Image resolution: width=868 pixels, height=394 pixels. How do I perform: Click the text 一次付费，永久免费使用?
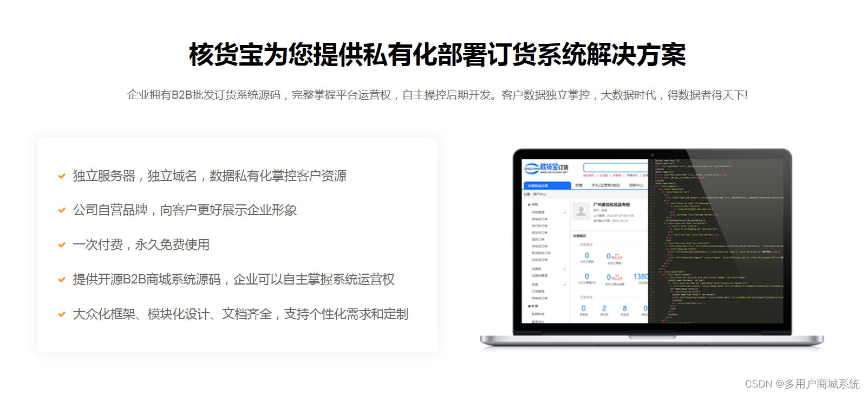pyautogui.click(x=141, y=245)
